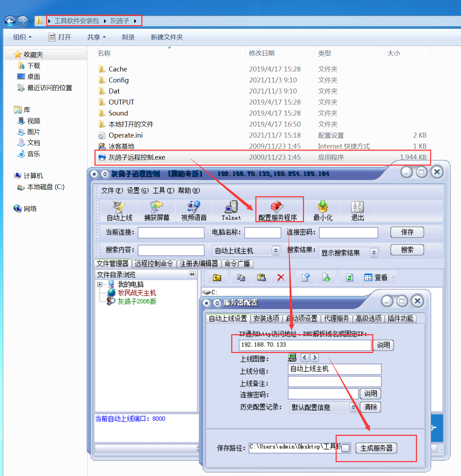Viewport: 461px width, 476px height.
Task: Select the 灰鸽子远程控制.exe file
Action: coord(263,157)
